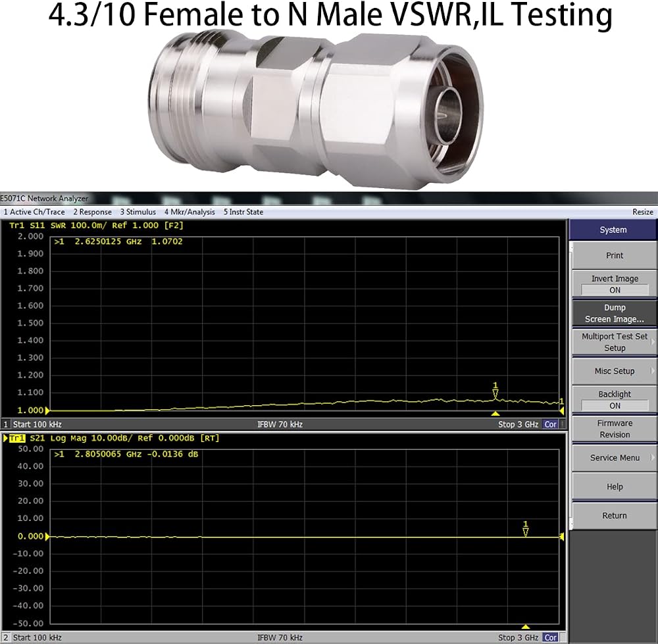Click the Cor indicator in channel 1 status bar

[550, 424]
